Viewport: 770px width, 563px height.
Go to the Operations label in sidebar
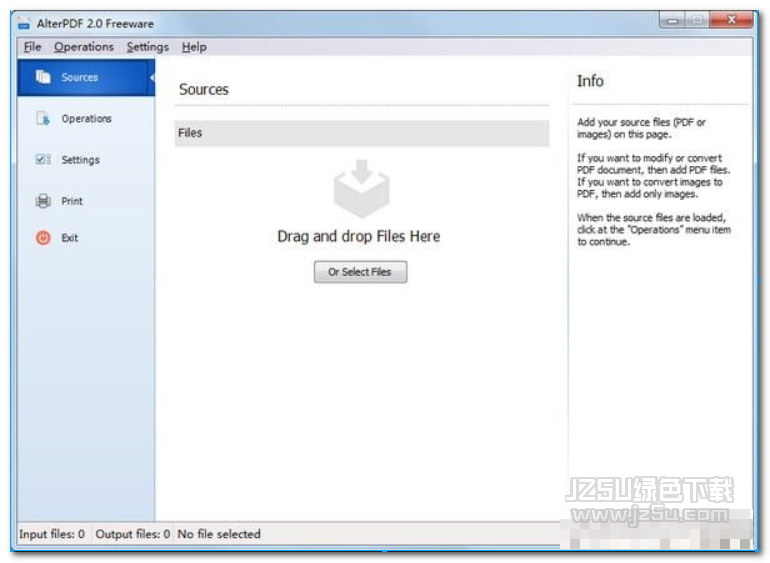[x=86, y=119]
